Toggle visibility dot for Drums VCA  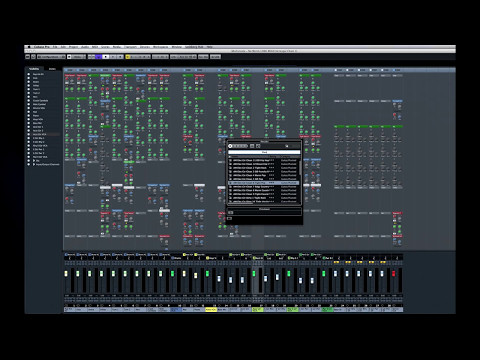[29, 108]
